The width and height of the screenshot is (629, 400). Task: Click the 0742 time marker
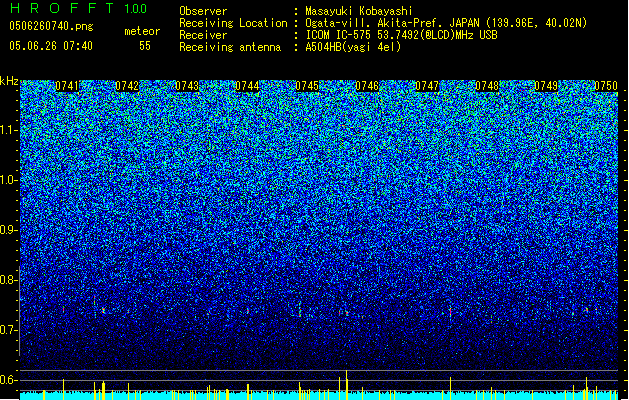tap(127, 86)
